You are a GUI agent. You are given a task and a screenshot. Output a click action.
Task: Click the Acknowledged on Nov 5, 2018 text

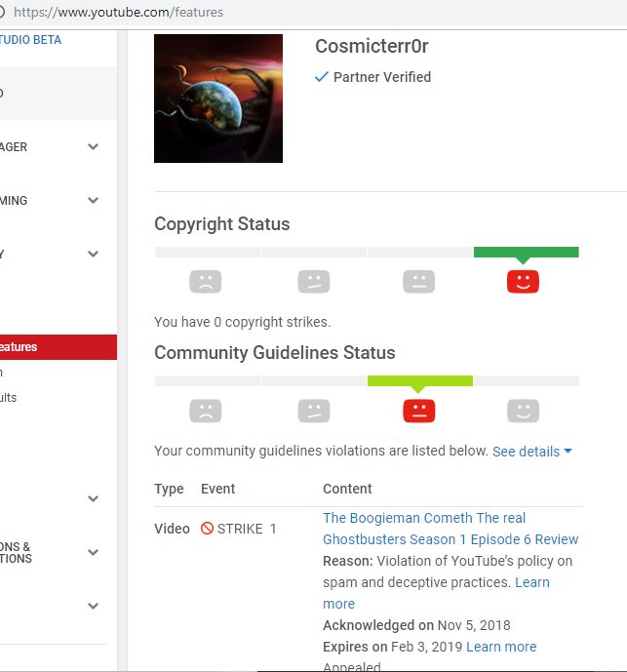pos(416,625)
